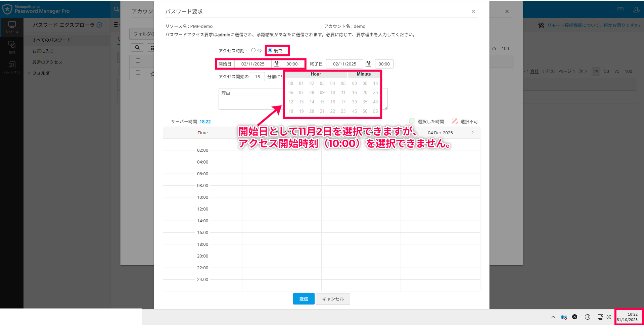Image resolution: width=644 pixels, height=325 pixels.
Task: Set page size to 100 in upper pager
Action: tap(505, 49)
